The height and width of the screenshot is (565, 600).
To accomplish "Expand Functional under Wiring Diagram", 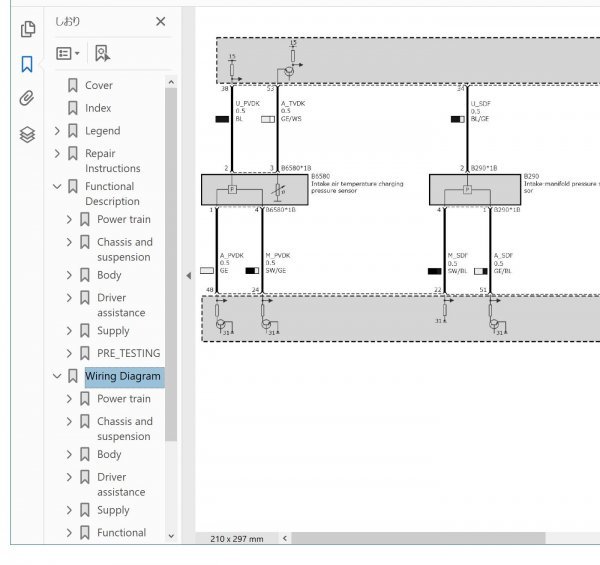I will pos(69,532).
